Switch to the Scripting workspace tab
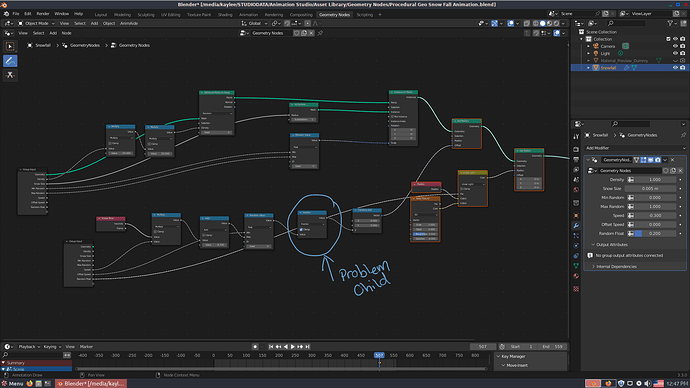This screenshot has height=388, width=690. 364,15
